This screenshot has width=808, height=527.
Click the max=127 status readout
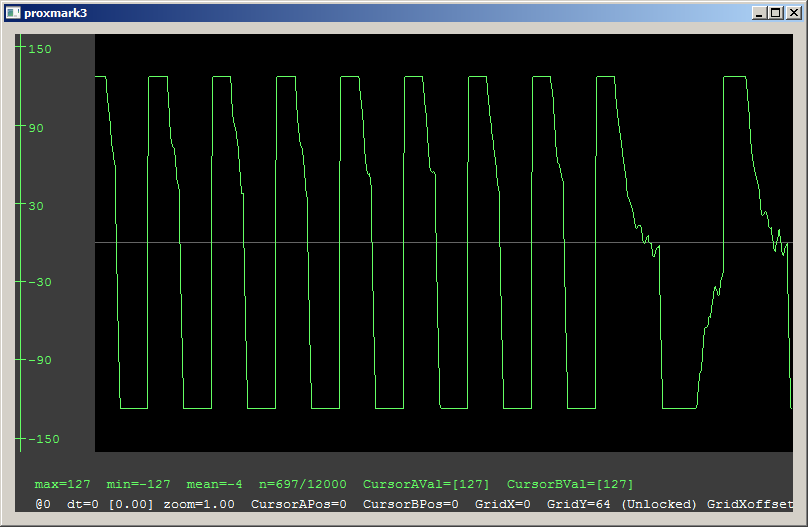pyautogui.click(x=62, y=484)
